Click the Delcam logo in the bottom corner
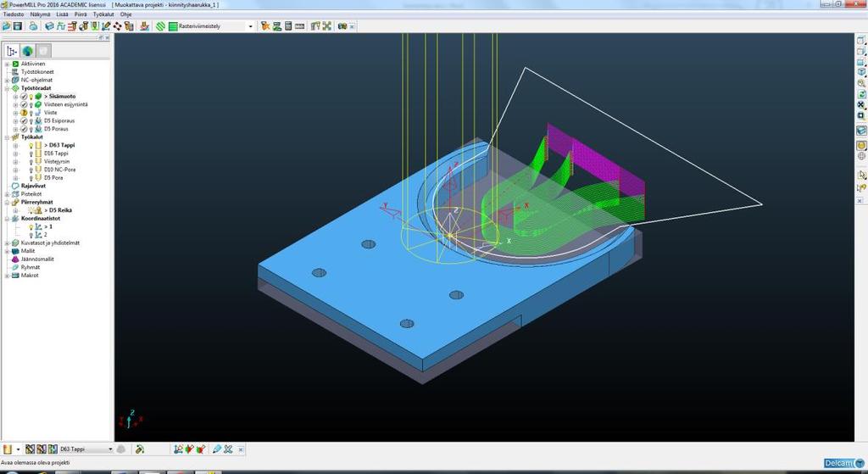Image resolution: width=868 pixels, height=474 pixels. pos(843,464)
